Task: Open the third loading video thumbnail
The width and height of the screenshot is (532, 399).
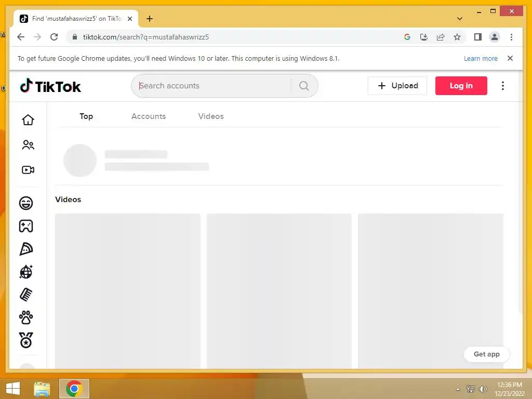Action: point(431,291)
